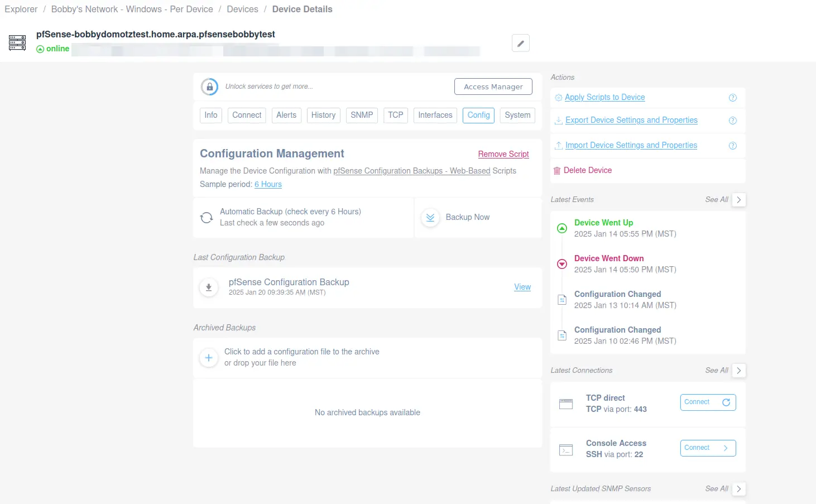Click the Backup Now button
The image size is (816, 504).
click(x=467, y=217)
